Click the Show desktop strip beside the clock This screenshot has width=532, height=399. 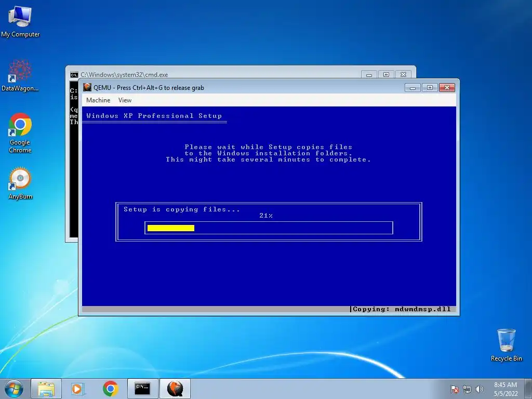click(528, 389)
